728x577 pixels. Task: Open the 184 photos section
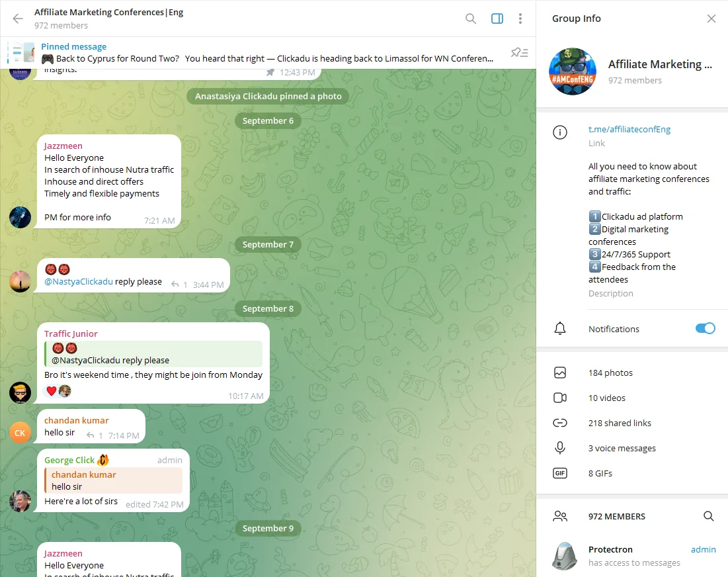(x=632, y=373)
